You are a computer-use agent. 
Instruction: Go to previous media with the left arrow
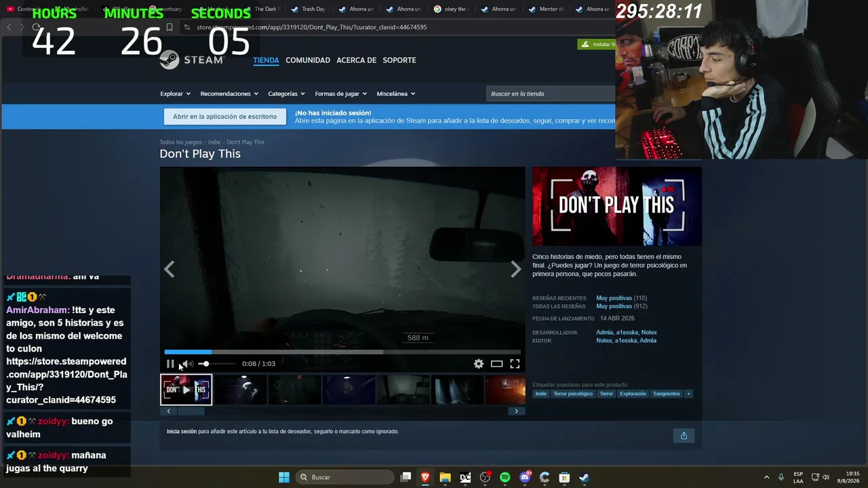169,269
